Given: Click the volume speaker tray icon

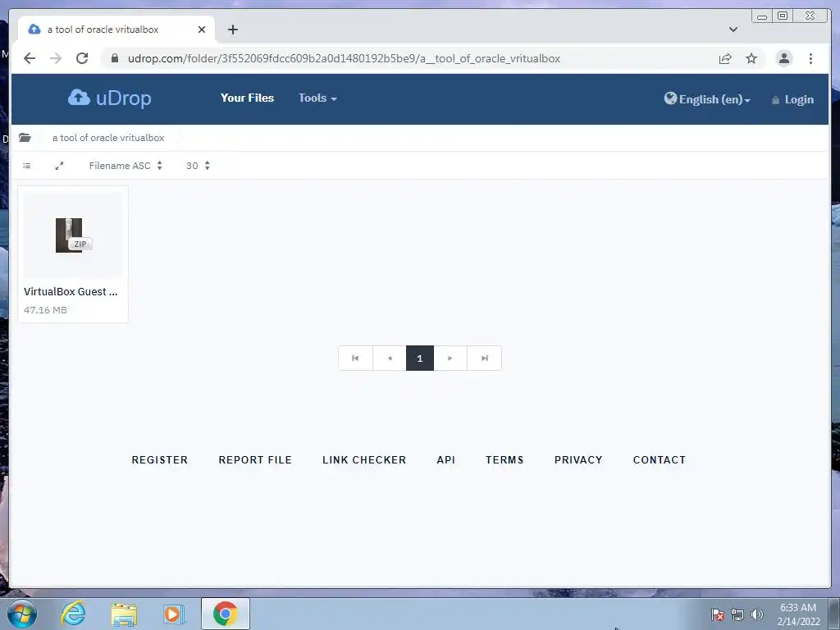Looking at the screenshot, I should 756,614.
